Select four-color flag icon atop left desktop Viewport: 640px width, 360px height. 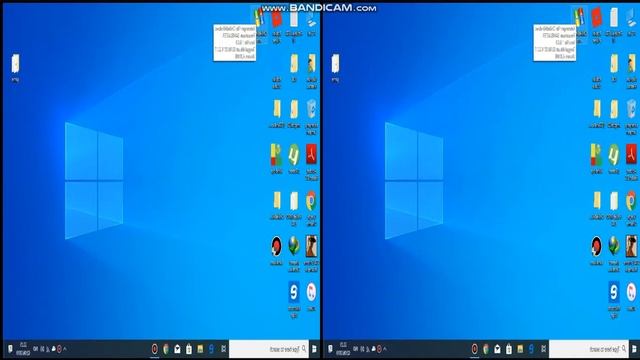259,18
